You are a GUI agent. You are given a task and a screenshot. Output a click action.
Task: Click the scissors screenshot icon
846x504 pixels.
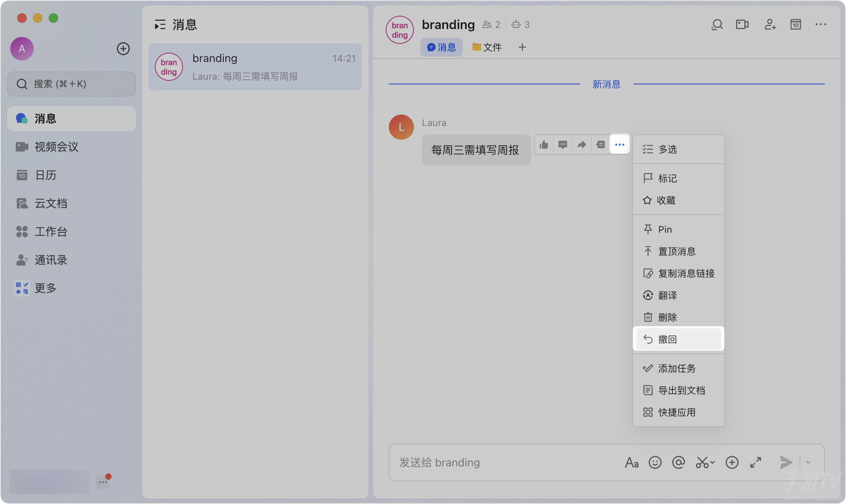tap(703, 462)
